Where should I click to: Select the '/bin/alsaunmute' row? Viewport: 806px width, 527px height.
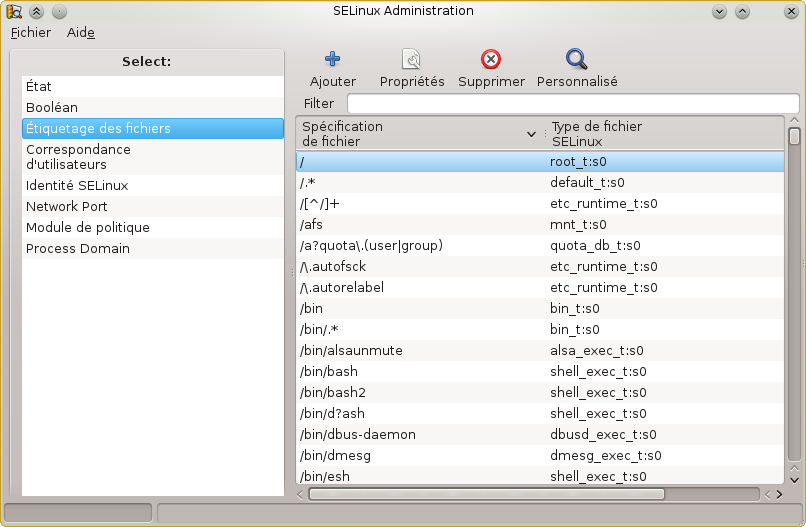pos(540,351)
